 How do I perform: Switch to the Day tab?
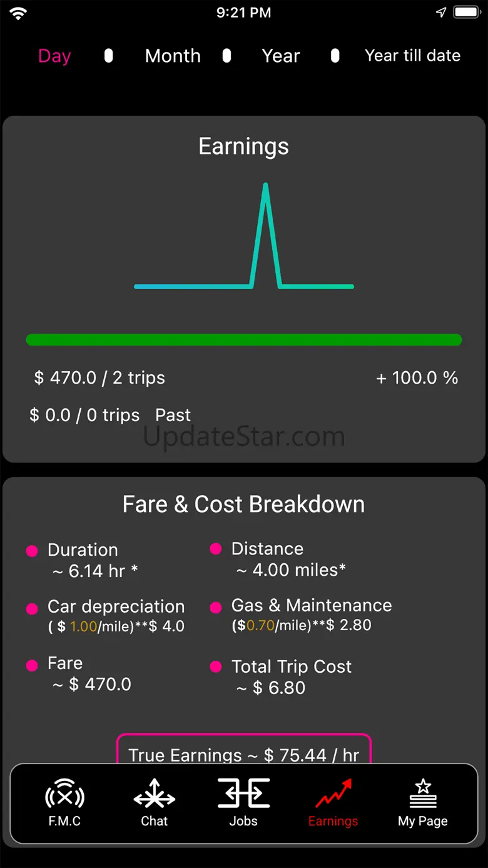click(54, 56)
